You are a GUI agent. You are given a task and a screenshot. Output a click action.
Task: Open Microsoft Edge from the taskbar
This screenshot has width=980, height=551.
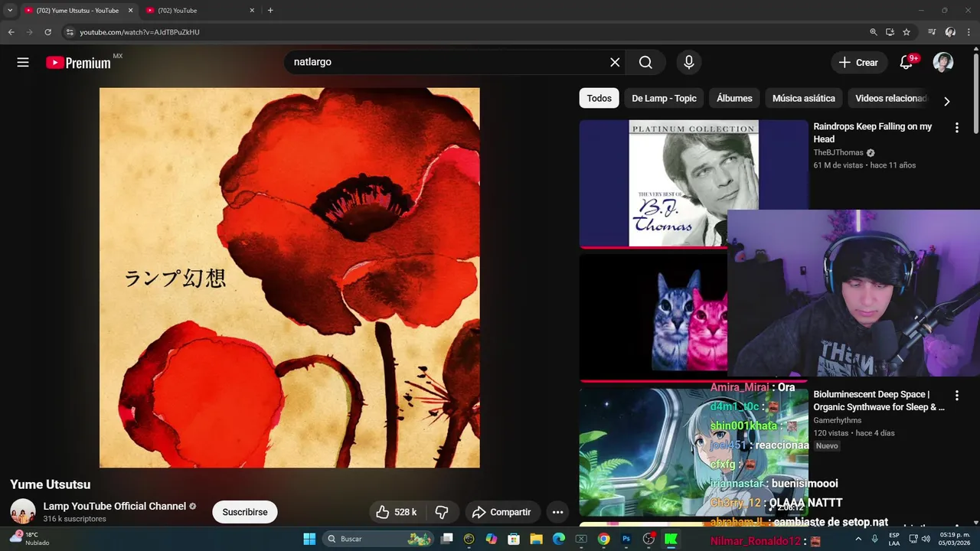click(559, 539)
